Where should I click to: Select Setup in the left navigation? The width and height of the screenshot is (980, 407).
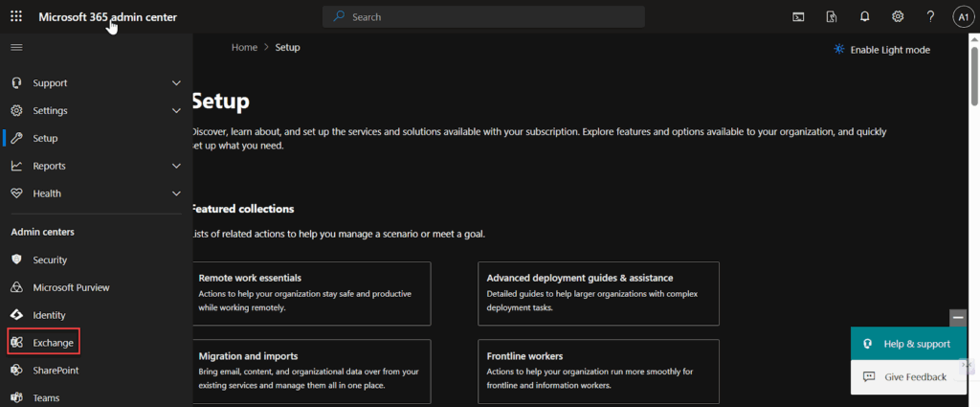[45, 138]
